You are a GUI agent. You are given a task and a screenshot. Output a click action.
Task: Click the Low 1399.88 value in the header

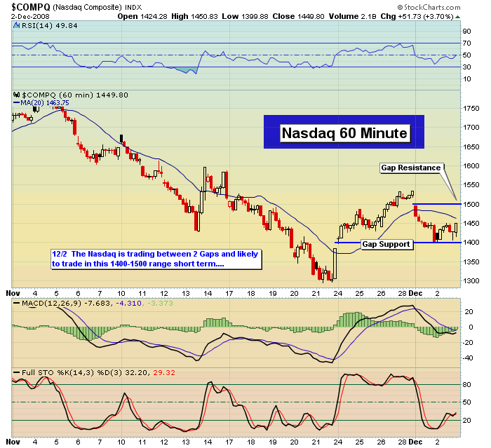[x=245, y=16]
